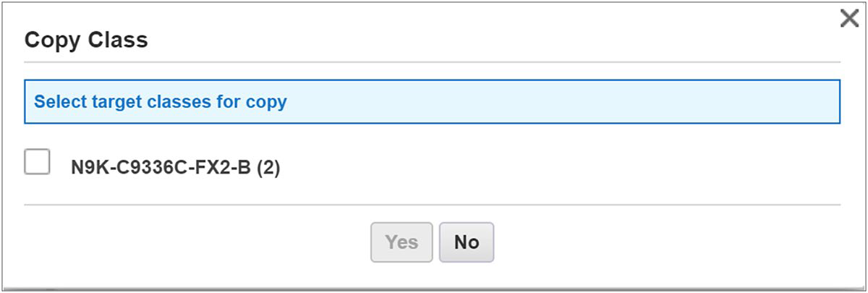Choose No to decline copying
This screenshot has width=868, height=293.
[x=467, y=242]
